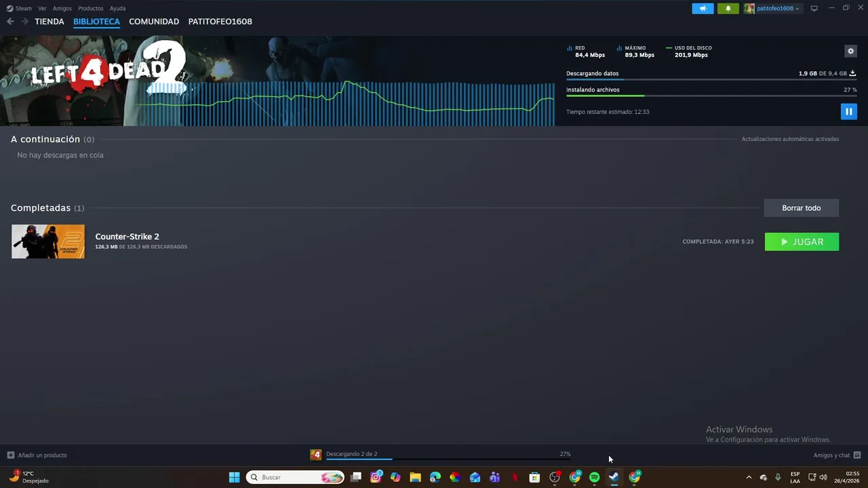Go back with the left arrow

[10, 21]
